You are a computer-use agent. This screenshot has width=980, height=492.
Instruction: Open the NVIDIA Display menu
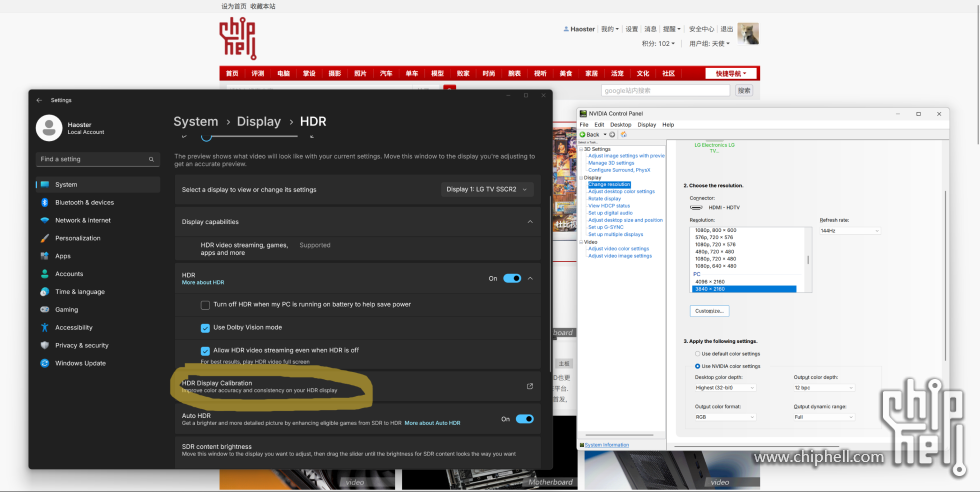tap(647, 125)
